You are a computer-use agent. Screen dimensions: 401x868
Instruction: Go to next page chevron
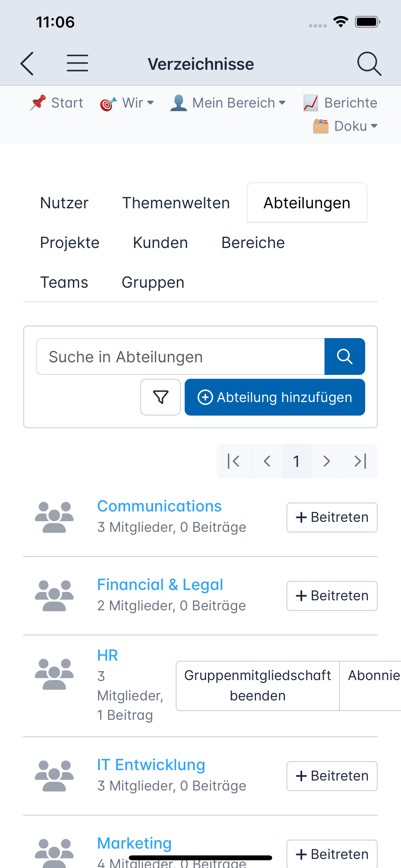coord(326,461)
